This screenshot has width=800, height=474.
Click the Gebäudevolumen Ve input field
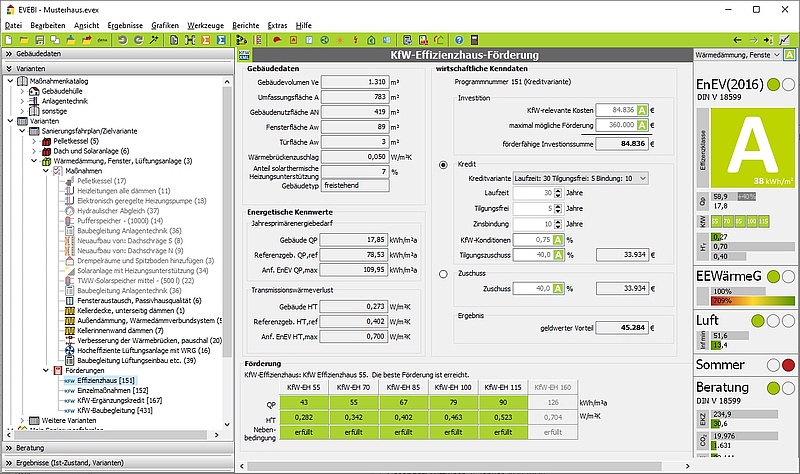(x=355, y=82)
